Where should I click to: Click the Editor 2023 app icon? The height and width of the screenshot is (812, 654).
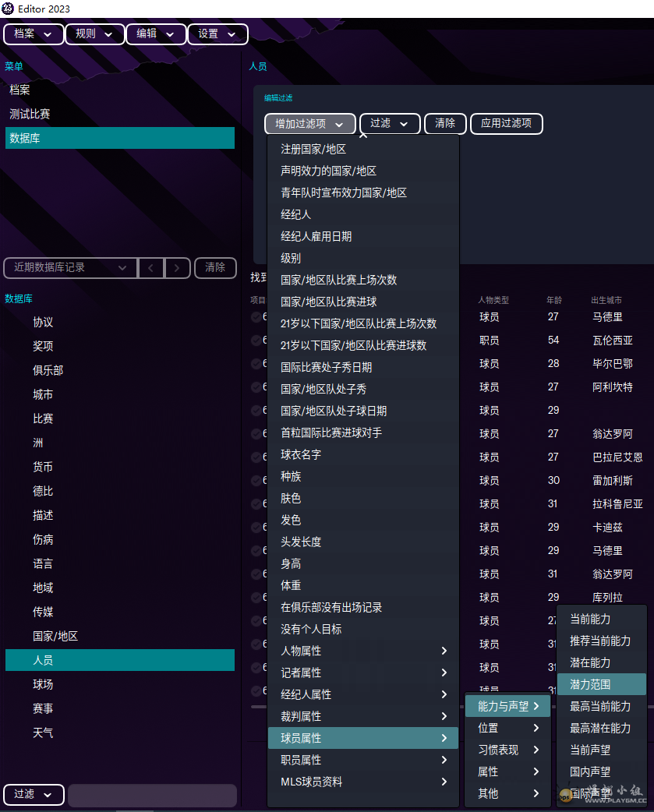click(9, 9)
